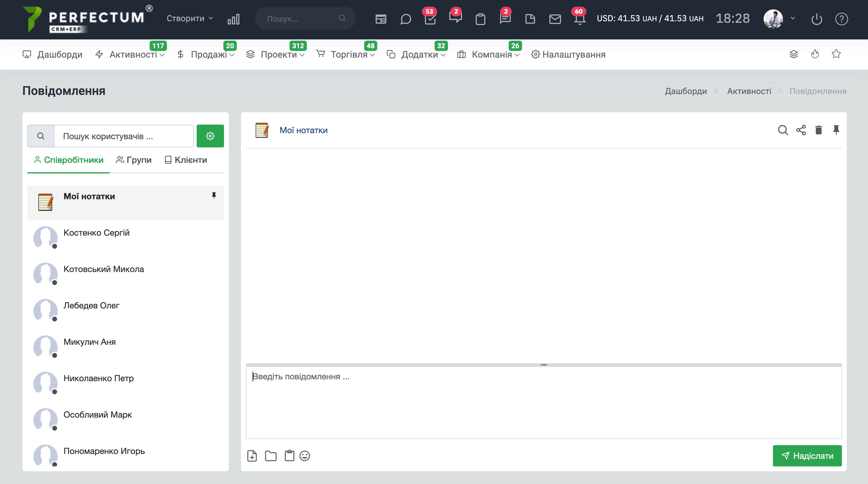Unpin Мої нотатки in the contact list
Viewport: 868px width, 484px height.
(214, 195)
